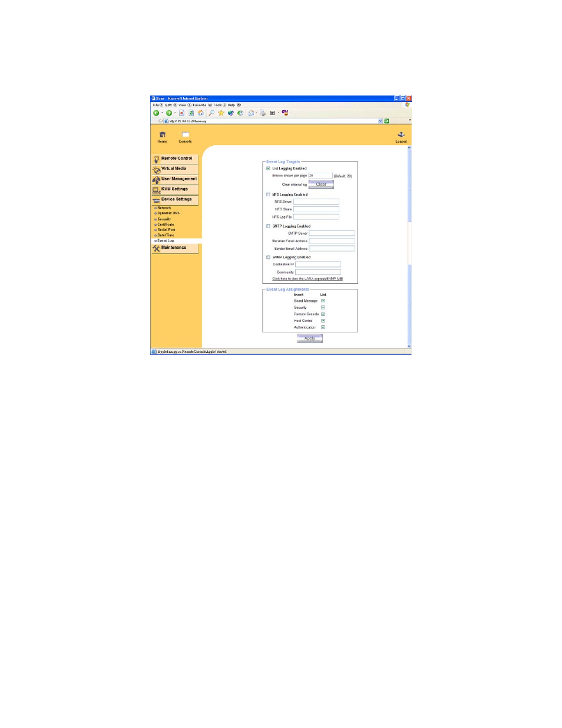
Task: Click the Entries shown per page field
Action: pyautogui.click(x=320, y=176)
